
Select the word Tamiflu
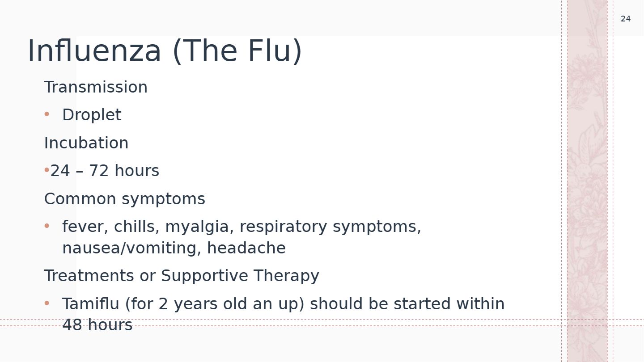(91, 304)
